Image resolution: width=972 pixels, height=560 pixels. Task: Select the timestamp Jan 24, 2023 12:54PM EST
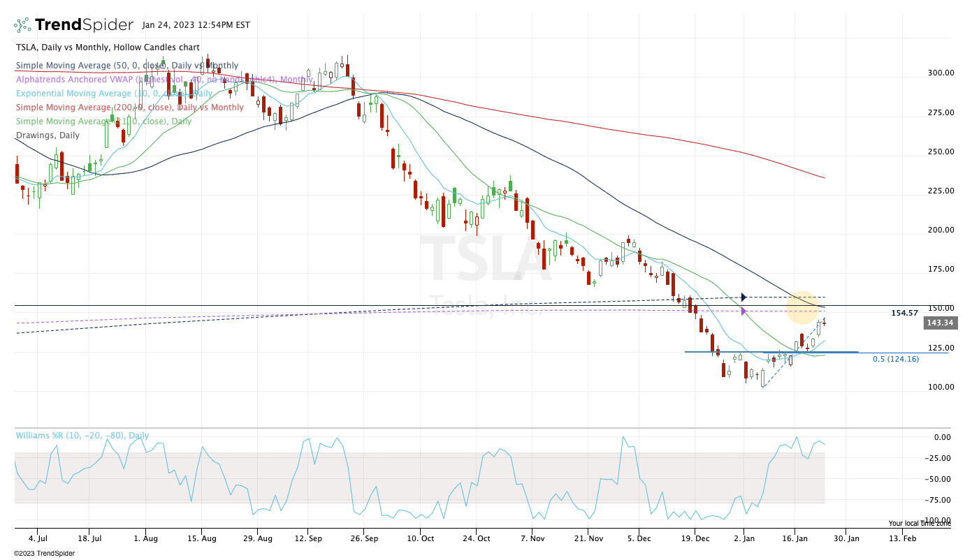pyautogui.click(x=196, y=25)
